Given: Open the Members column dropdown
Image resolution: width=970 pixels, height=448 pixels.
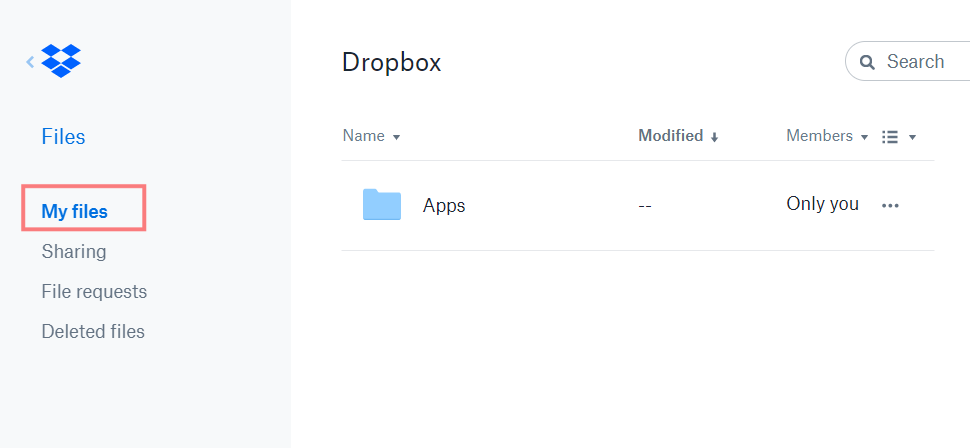Looking at the screenshot, I should coord(827,136).
